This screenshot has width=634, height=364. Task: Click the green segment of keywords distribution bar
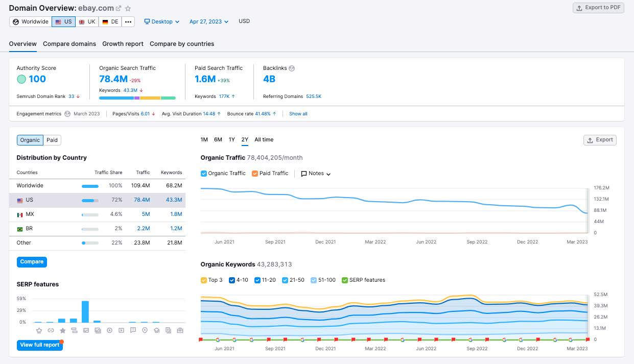click(168, 98)
